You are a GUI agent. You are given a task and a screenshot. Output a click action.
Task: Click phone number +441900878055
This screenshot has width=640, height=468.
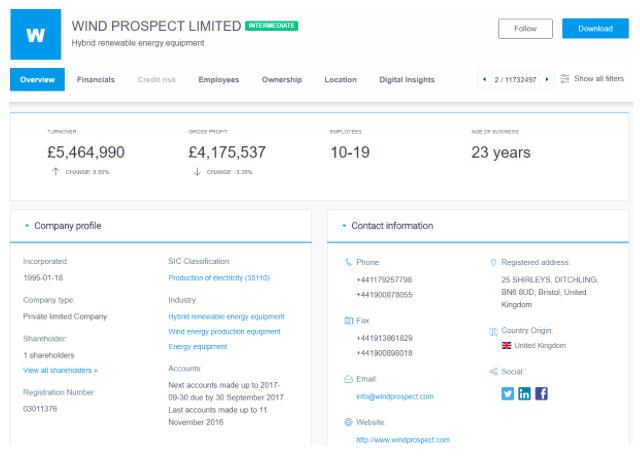384,295
